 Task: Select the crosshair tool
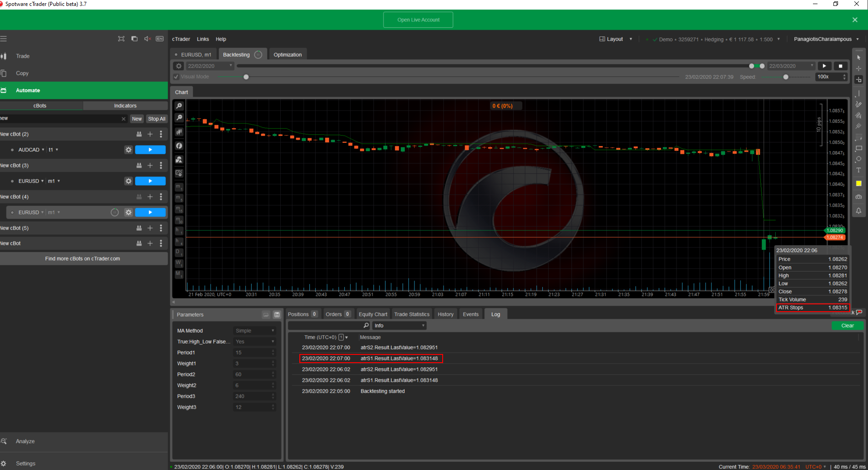tap(858, 69)
